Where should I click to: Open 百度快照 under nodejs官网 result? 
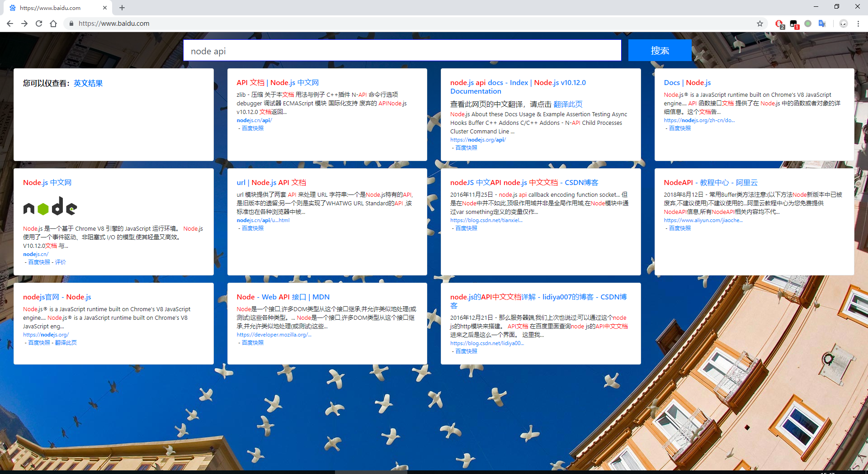(x=39, y=343)
